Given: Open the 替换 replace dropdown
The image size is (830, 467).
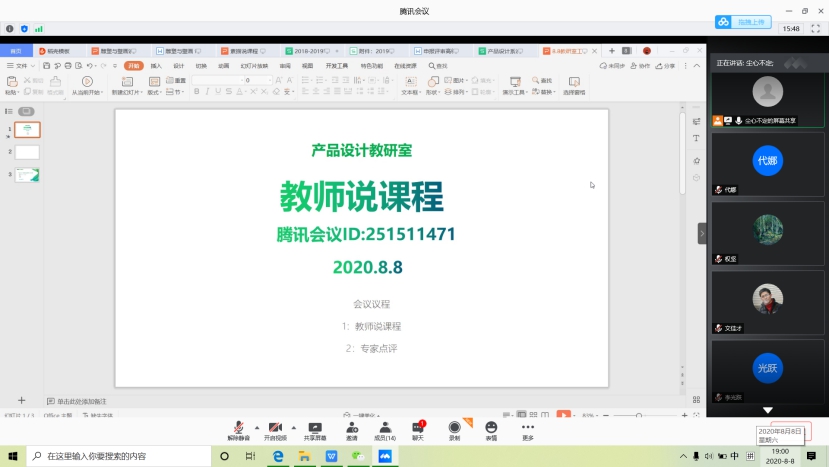Looking at the screenshot, I should pos(543,92).
